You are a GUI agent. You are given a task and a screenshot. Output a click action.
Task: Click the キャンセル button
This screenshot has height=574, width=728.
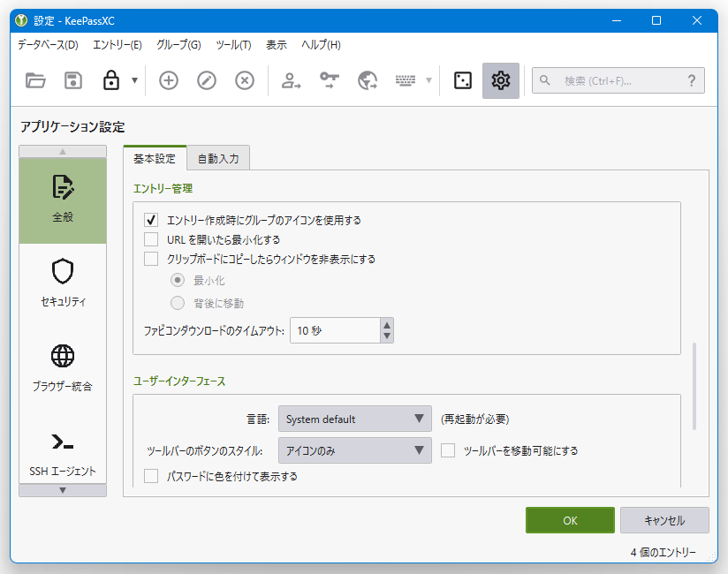[x=664, y=520]
